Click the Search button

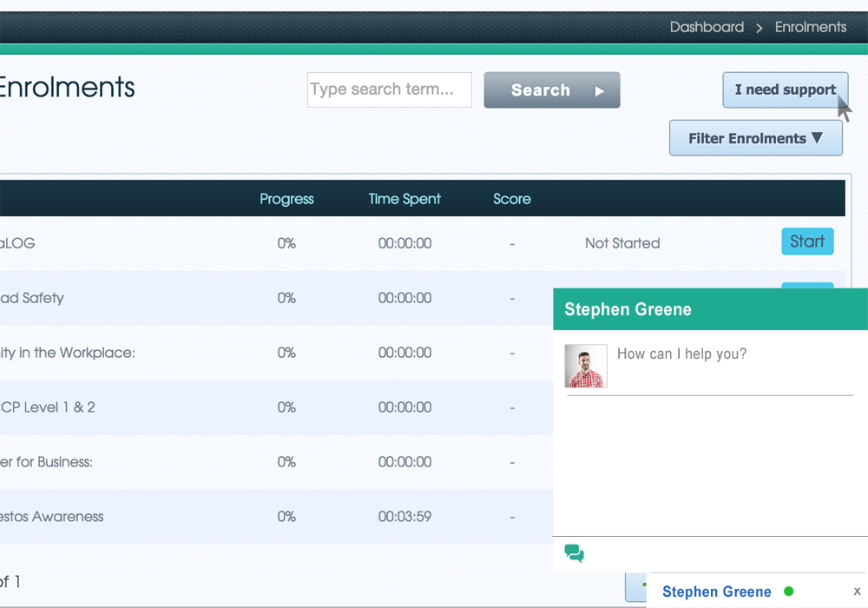[551, 90]
